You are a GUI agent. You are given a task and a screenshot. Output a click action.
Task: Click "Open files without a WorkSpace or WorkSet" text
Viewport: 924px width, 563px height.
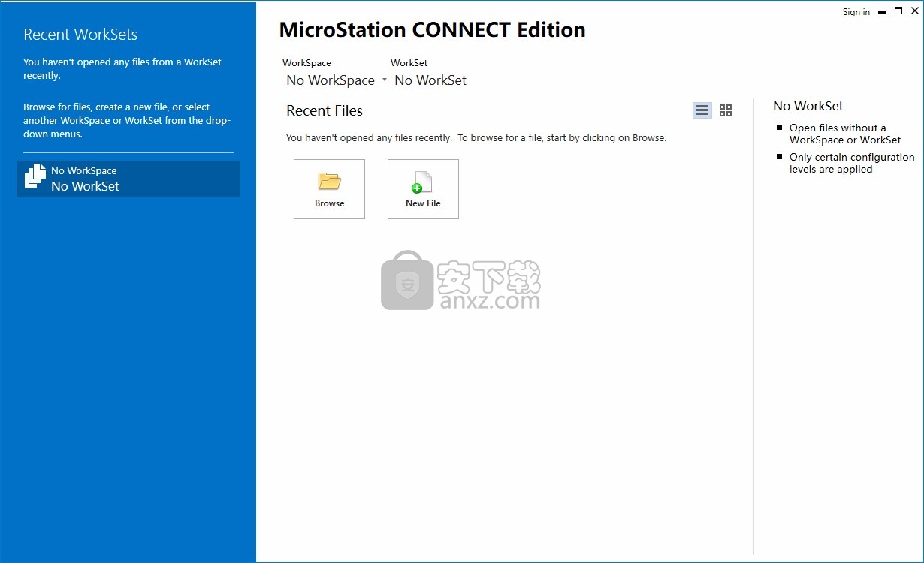845,134
